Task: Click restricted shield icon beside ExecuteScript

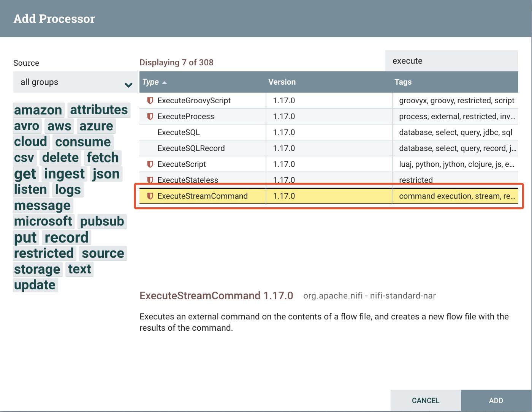Action: tap(150, 164)
